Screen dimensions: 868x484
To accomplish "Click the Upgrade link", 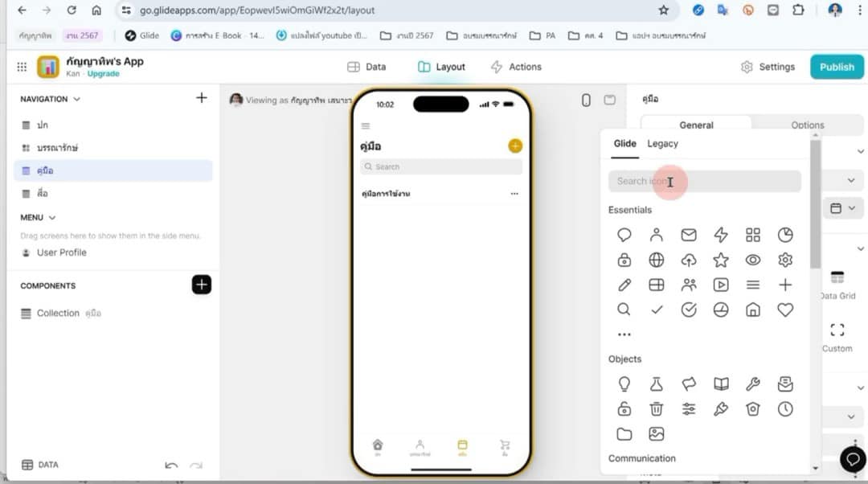I will coord(103,74).
